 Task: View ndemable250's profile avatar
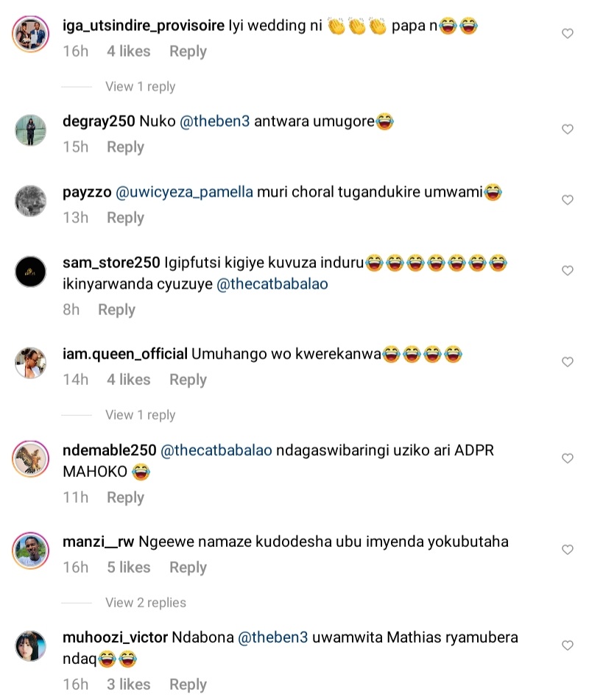coord(30,459)
